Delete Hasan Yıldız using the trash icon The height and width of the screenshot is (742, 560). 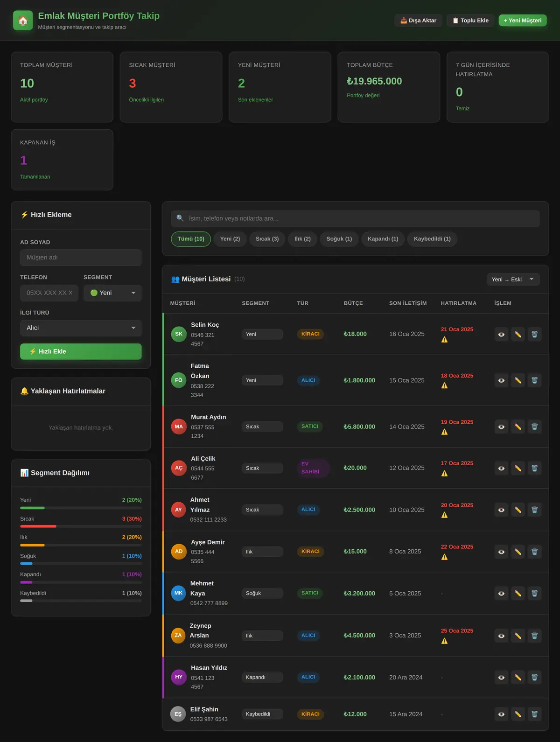click(535, 677)
